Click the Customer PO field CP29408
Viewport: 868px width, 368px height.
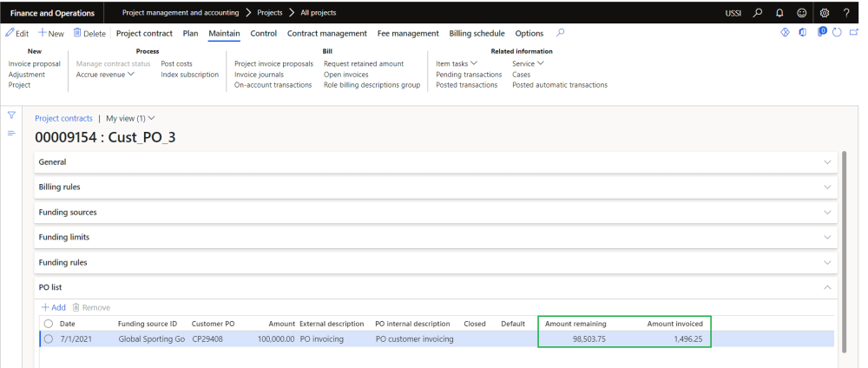pyautogui.click(x=207, y=339)
